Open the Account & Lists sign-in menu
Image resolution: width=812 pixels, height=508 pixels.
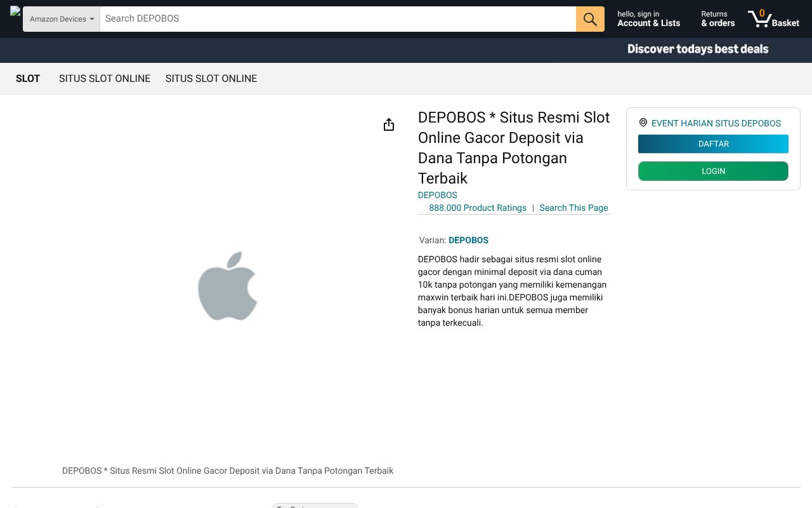(648, 19)
